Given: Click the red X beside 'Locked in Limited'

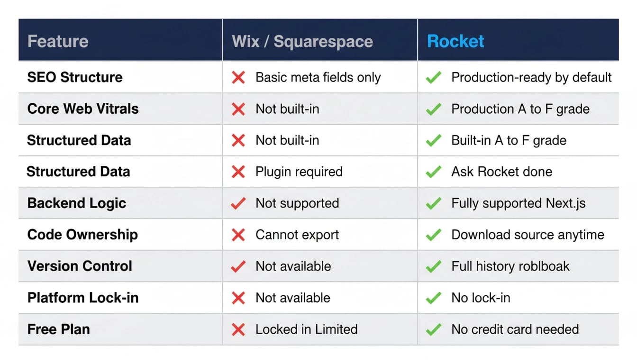Looking at the screenshot, I should pyautogui.click(x=238, y=329).
